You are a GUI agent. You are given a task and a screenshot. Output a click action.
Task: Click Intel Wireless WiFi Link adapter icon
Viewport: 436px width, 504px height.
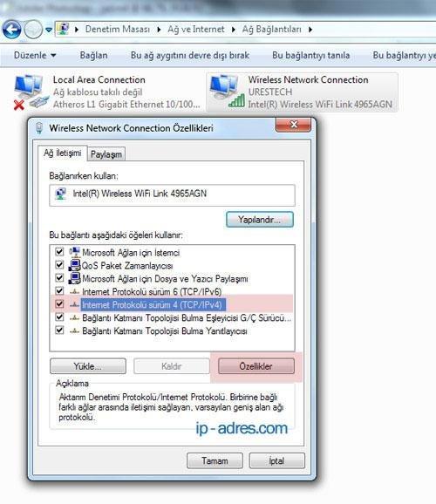[61, 194]
